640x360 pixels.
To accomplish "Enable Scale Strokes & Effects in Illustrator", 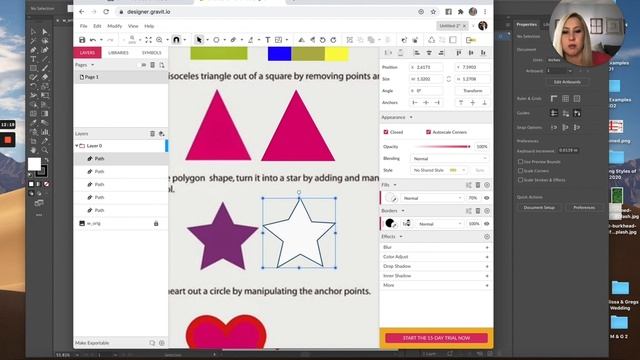I will pos(520,180).
